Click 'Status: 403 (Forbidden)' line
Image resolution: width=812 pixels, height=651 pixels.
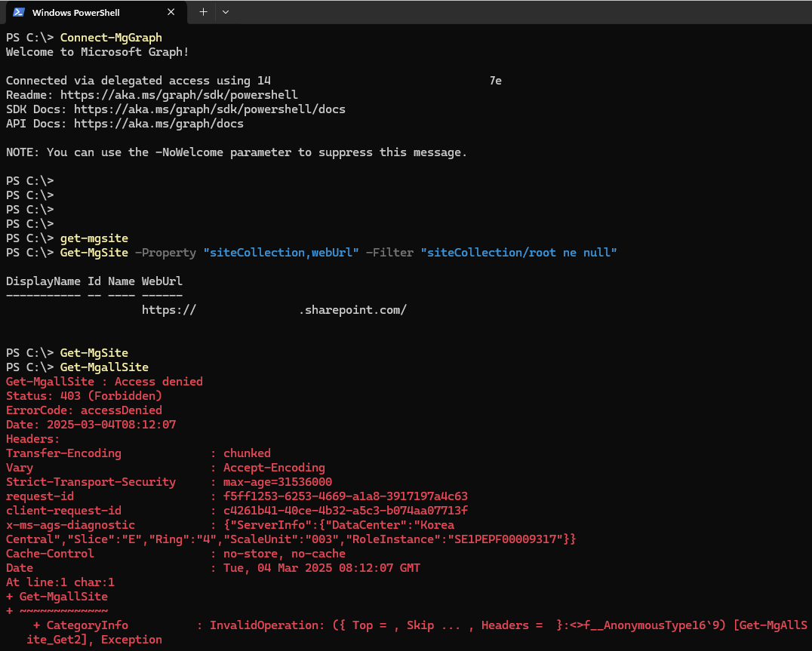coord(84,396)
